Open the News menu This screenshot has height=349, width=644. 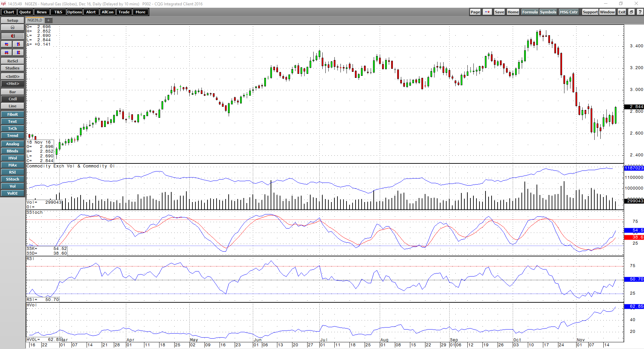(42, 12)
